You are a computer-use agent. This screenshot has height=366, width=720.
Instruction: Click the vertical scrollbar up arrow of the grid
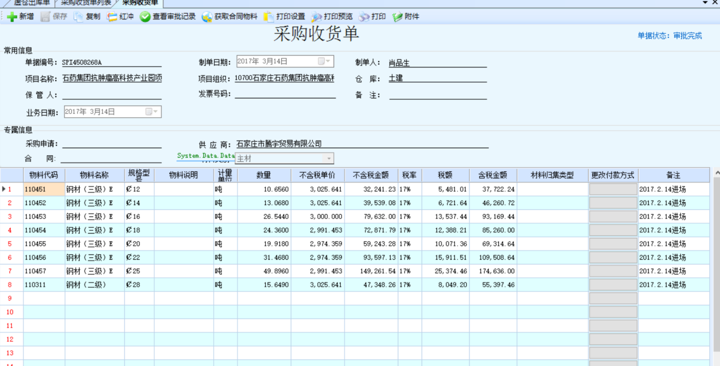pos(716,173)
